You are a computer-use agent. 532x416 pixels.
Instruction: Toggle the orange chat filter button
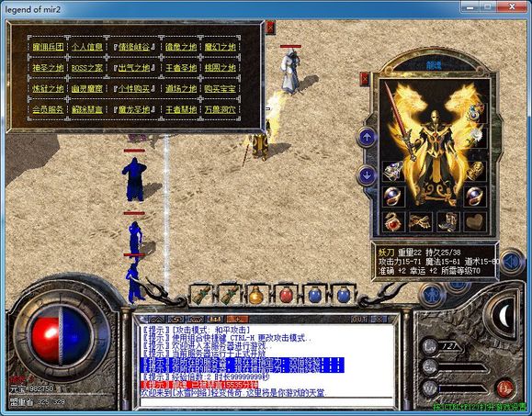tap(237, 319)
